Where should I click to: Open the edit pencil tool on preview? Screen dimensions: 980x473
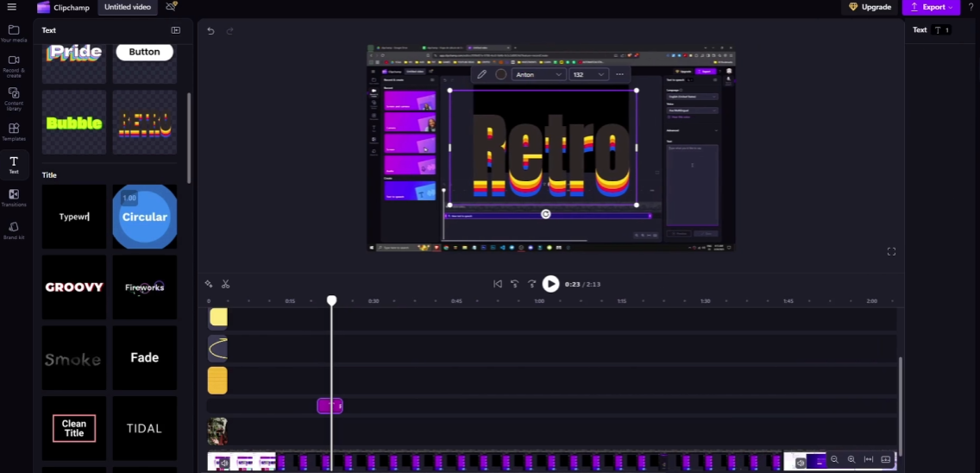tap(481, 74)
